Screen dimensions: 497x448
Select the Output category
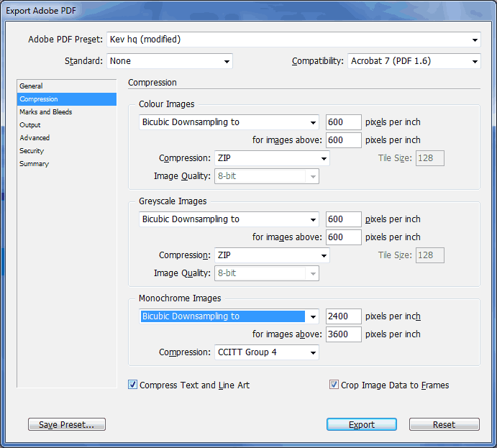coord(67,125)
